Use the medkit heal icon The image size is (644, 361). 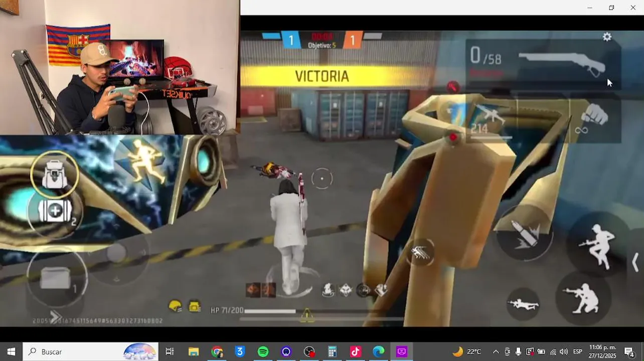[54, 212]
